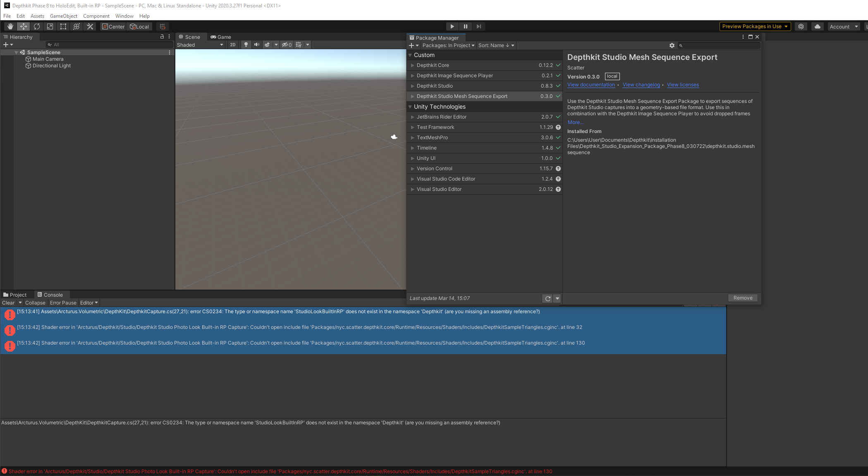Open the Shaded draw mode dropdown
This screenshot has width=868, height=476.
200,45
